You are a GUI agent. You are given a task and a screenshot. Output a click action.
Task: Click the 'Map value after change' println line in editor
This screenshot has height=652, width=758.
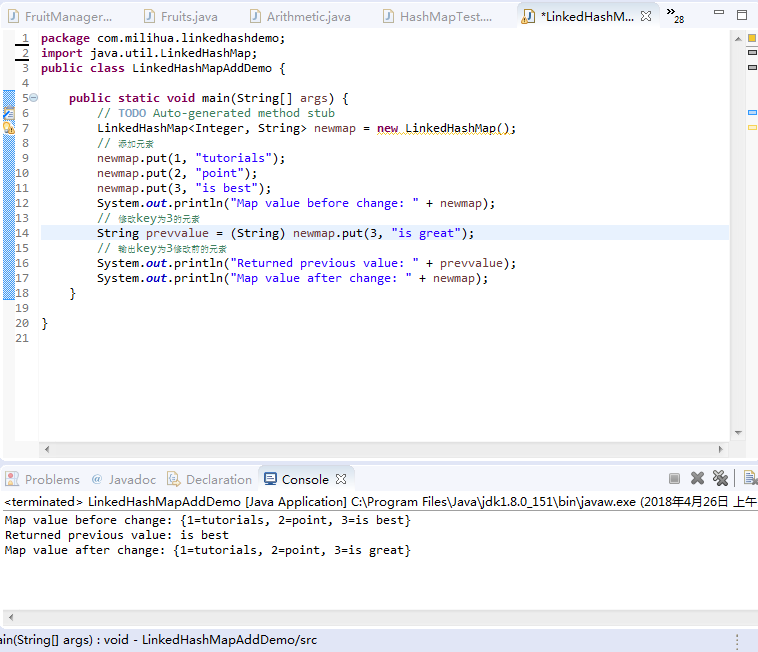292,278
